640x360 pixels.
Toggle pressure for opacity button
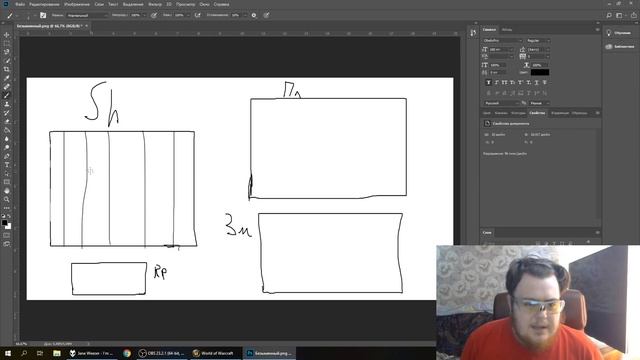coord(154,15)
